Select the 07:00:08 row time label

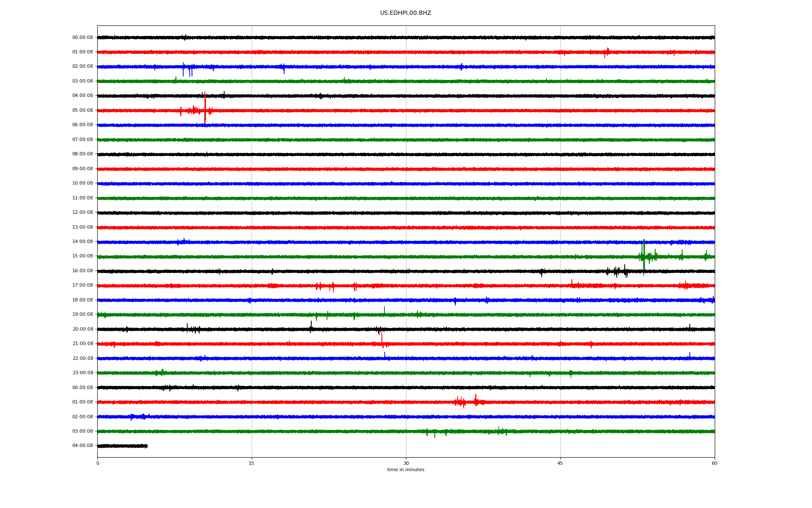coord(82,140)
